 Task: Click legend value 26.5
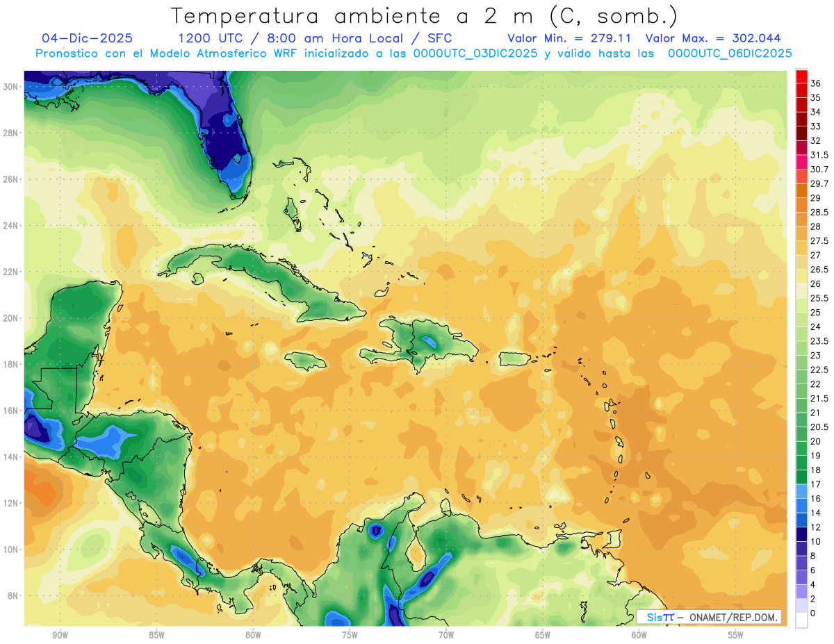(x=819, y=270)
